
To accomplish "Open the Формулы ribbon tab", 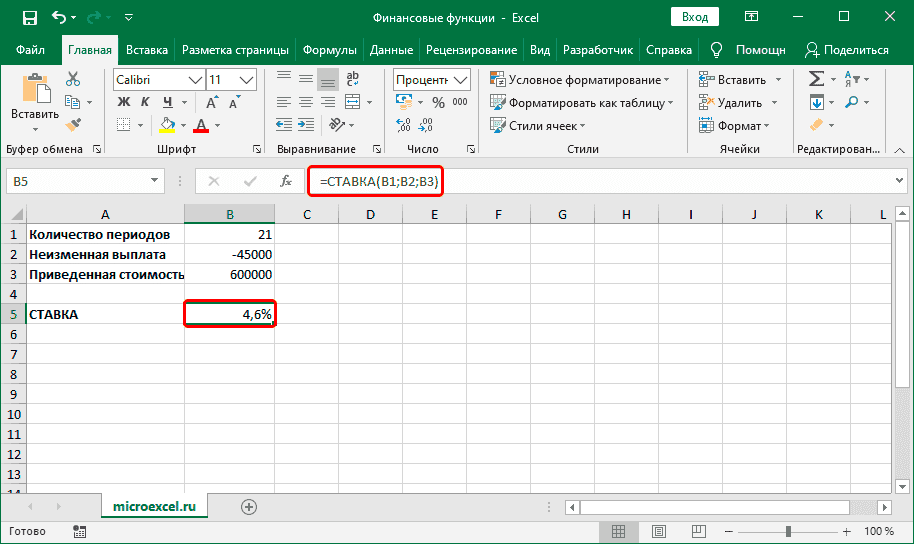I will coord(329,50).
